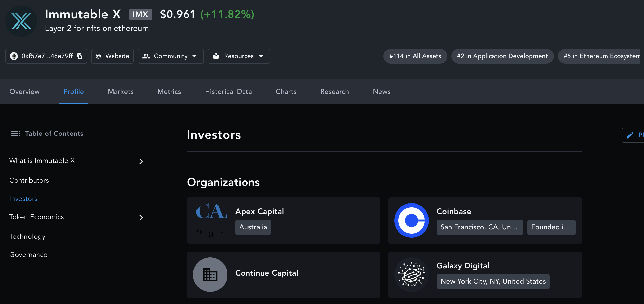Click the Australia location tag

click(x=253, y=227)
